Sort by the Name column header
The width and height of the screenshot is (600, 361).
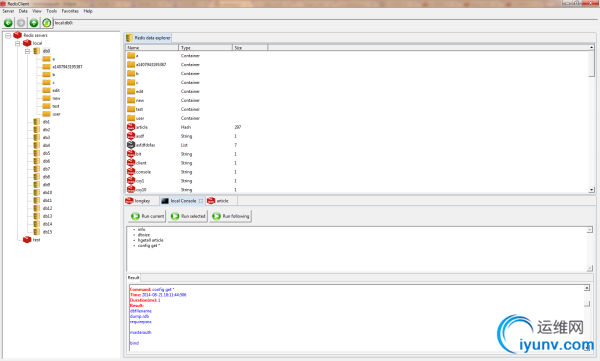click(x=152, y=47)
